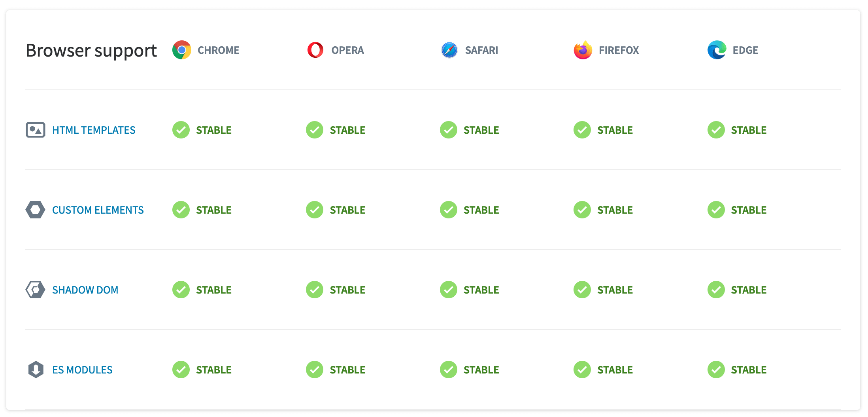
Task: Open the HTML TEMPLATES link
Action: pos(94,130)
